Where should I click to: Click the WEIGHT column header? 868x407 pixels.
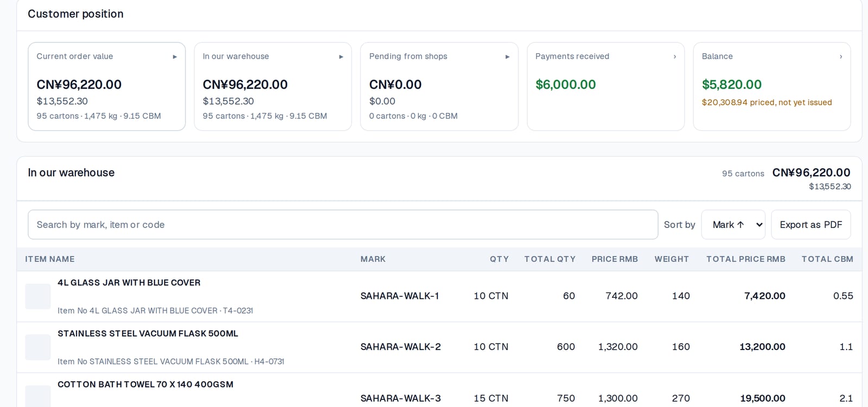pyautogui.click(x=672, y=259)
